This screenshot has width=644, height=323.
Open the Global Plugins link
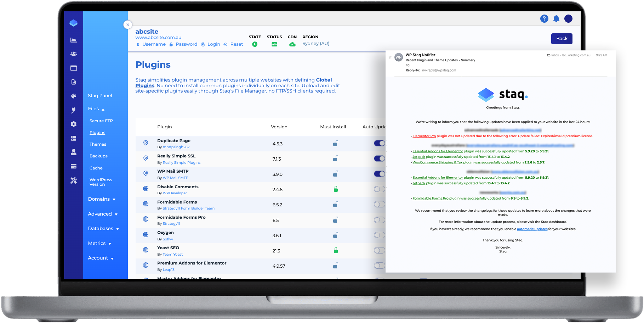pos(234,83)
